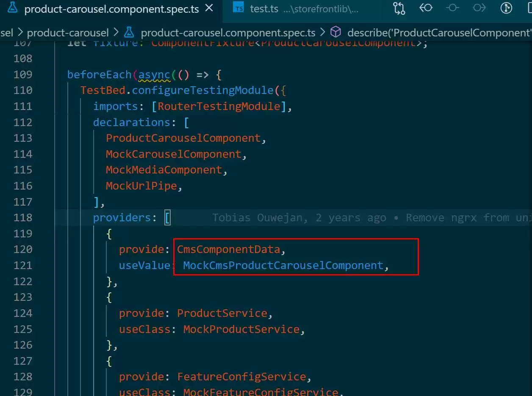Close the product-carousel.component.spec.ts tab
The height and width of the screenshot is (396, 532).
pyautogui.click(x=208, y=8)
